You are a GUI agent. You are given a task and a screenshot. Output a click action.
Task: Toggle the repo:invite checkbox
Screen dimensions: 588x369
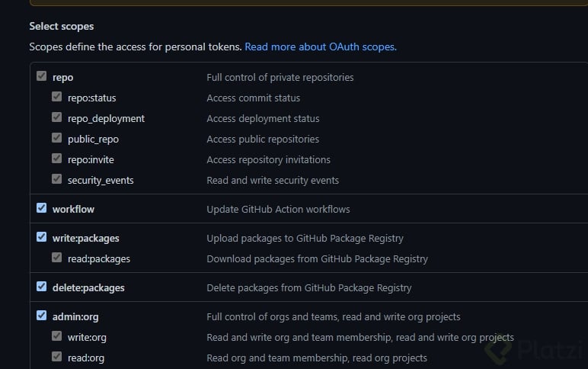point(56,159)
